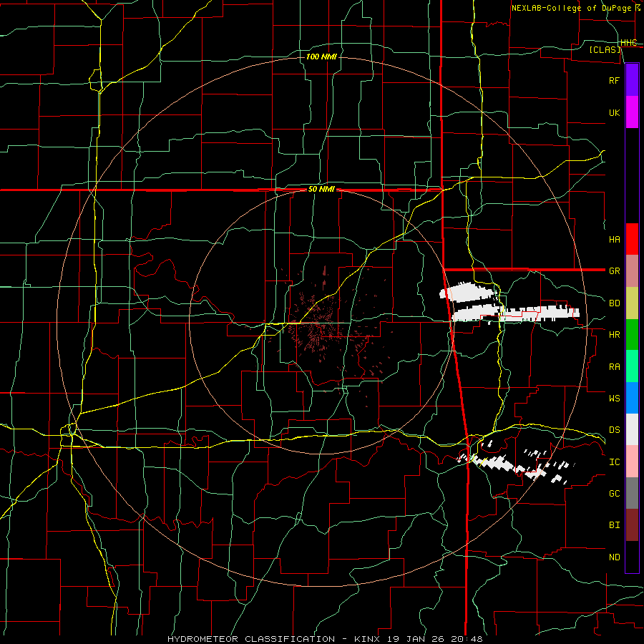Click the RF purple legend swatch
The width and height of the screenshot is (644, 644).
(x=632, y=80)
